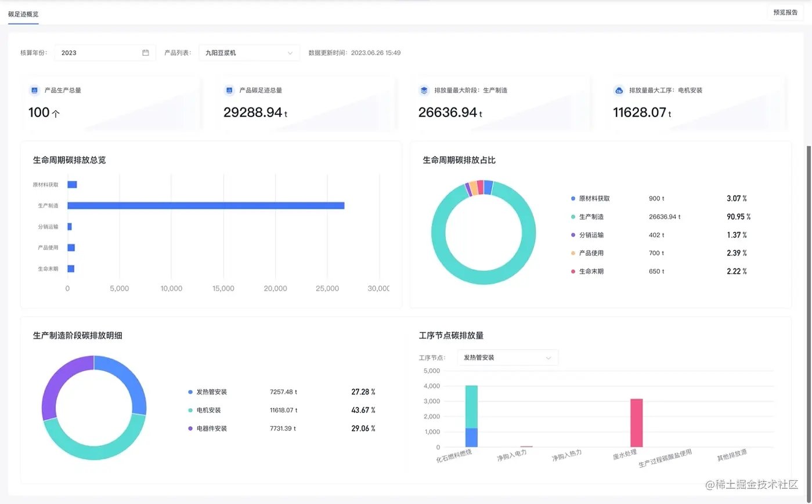
Task: Switch to the 碳足迹概览 tab
Action: click(23, 14)
